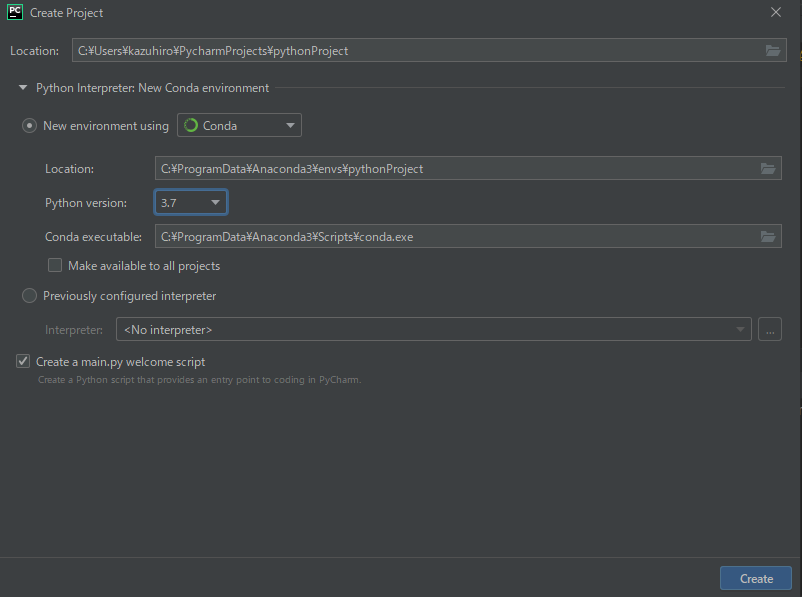Click the Create button
Screen dimensions: 802x597
755,578
